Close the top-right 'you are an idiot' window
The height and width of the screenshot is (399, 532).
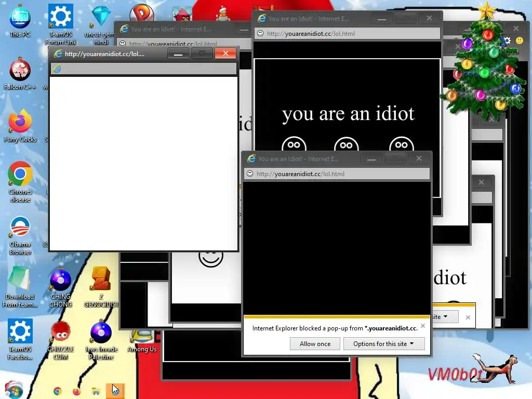pos(429,18)
